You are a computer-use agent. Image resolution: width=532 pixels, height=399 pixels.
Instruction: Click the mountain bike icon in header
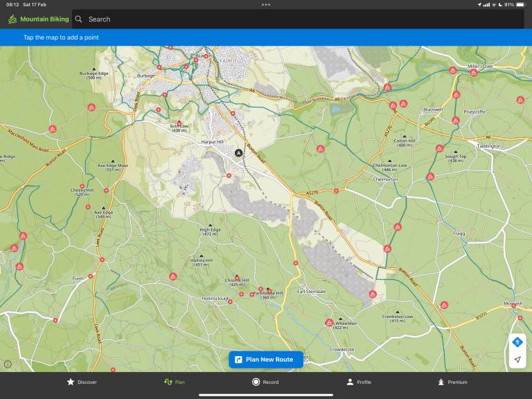[12, 19]
